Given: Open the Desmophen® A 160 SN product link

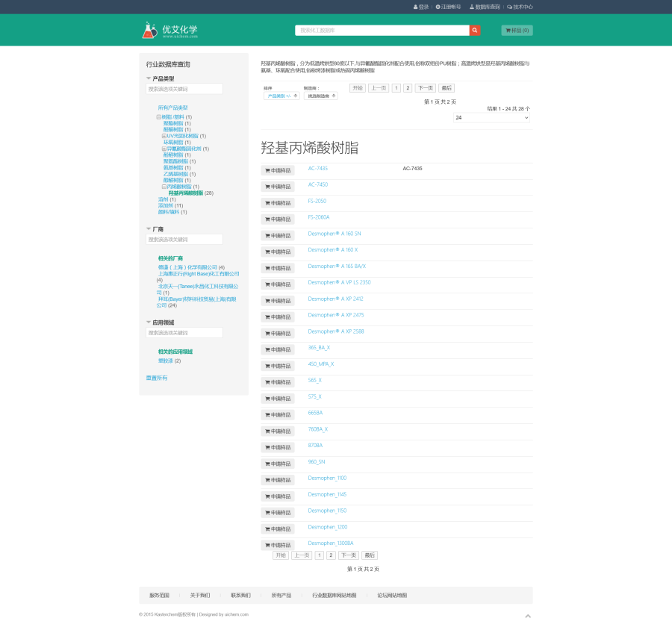Looking at the screenshot, I should tap(334, 234).
